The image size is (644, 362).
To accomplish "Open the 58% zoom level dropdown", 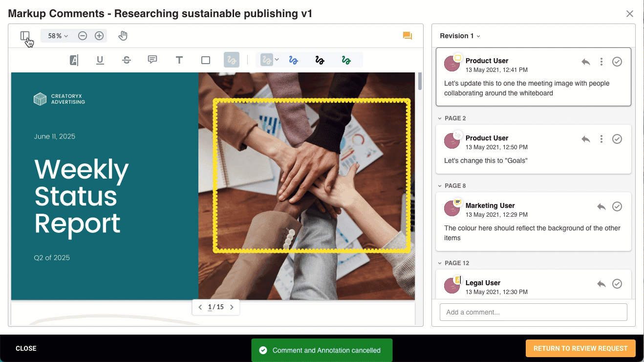I will pyautogui.click(x=58, y=36).
